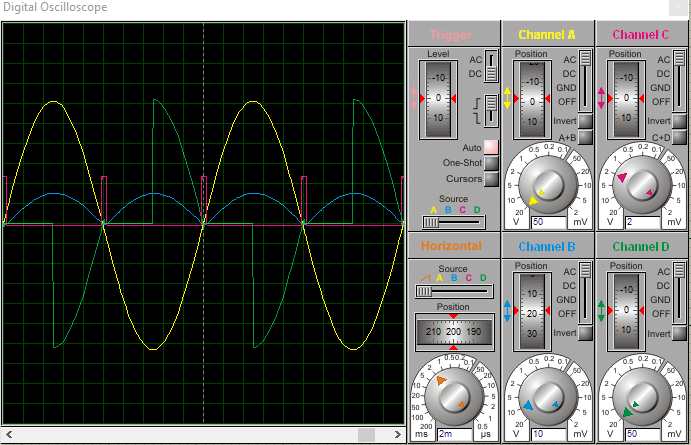Click the waveform scrollbar right arrow
691x445 pixels.
tap(398, 434)
